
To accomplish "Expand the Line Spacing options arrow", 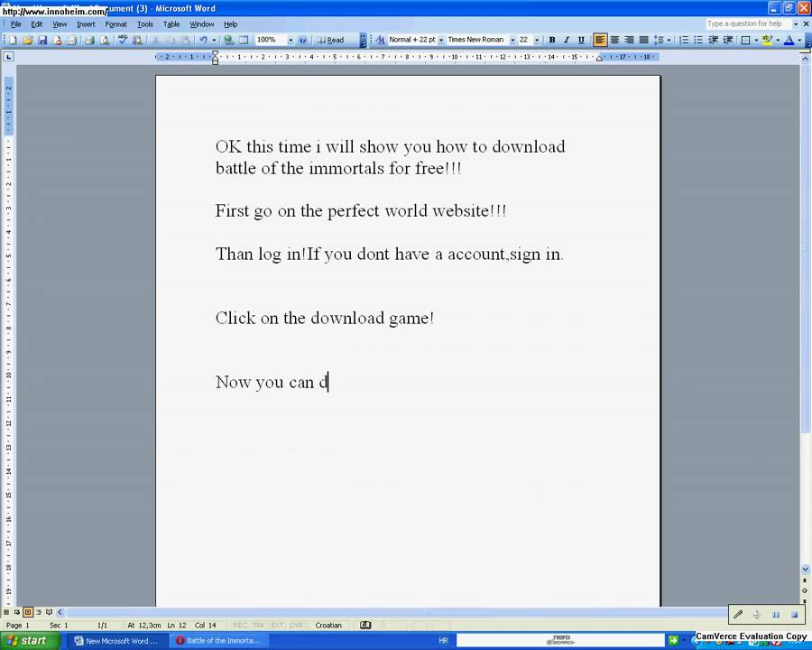I will click(669, 40).
